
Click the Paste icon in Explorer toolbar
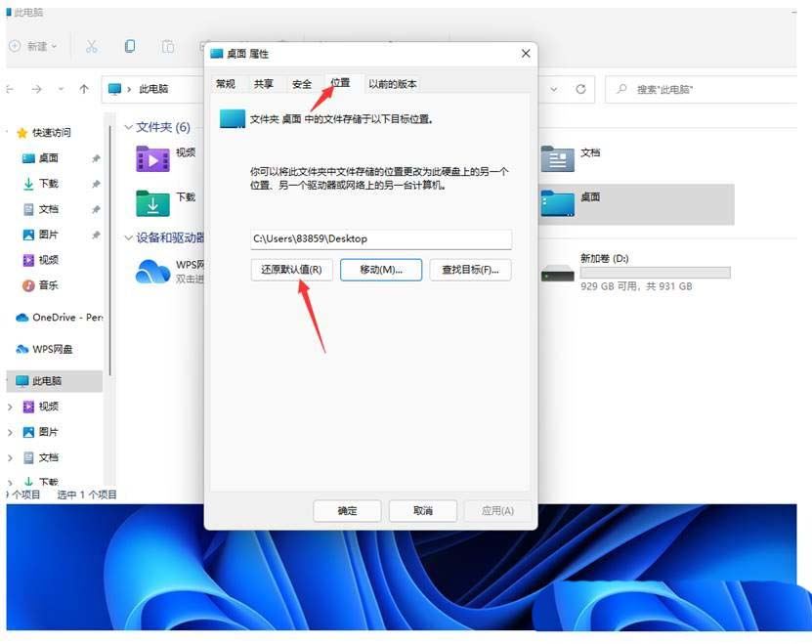(x=168, y=47)
